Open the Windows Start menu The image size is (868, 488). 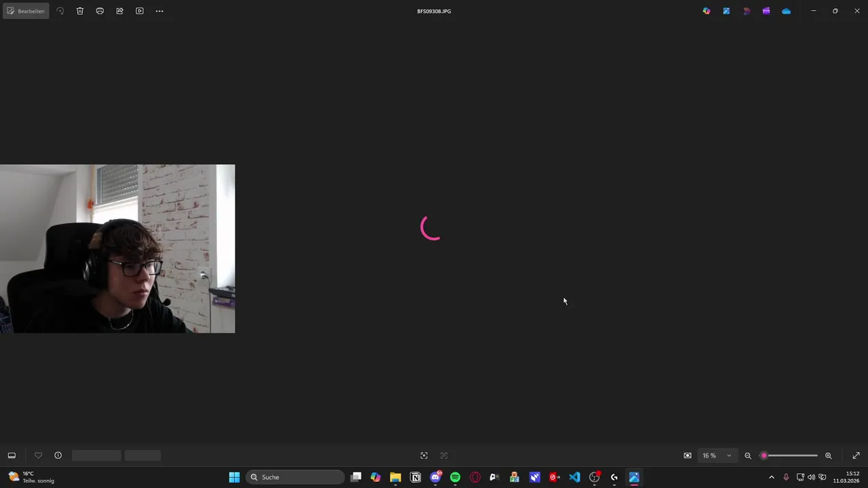[x=234, y=477]
